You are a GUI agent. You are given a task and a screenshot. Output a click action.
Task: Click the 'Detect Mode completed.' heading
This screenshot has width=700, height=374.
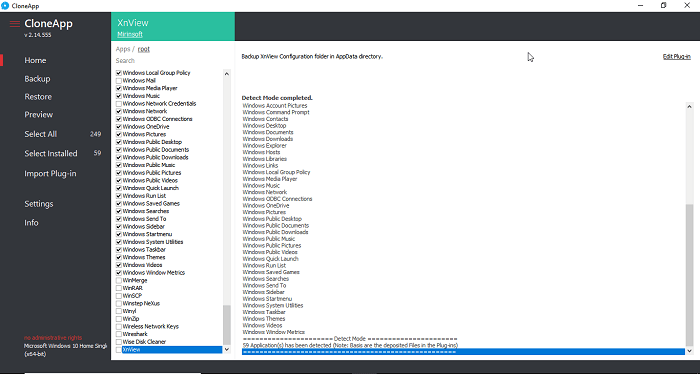point(277,98)
